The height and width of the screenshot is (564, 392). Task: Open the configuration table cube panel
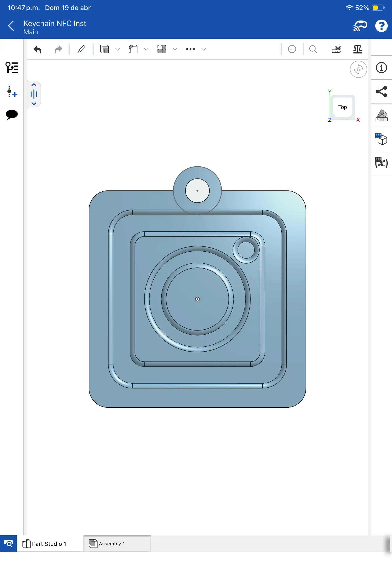(x=381, y=139)
